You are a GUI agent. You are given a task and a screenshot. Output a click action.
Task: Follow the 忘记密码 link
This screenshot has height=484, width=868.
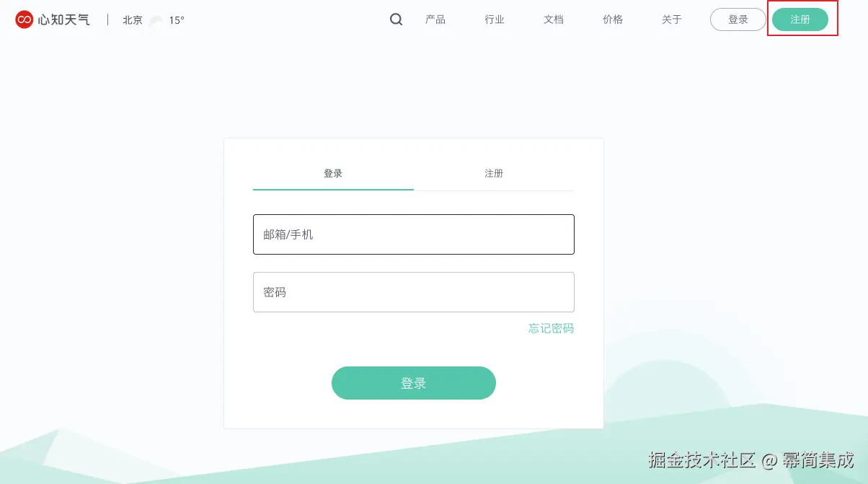[x=552, y=328]
